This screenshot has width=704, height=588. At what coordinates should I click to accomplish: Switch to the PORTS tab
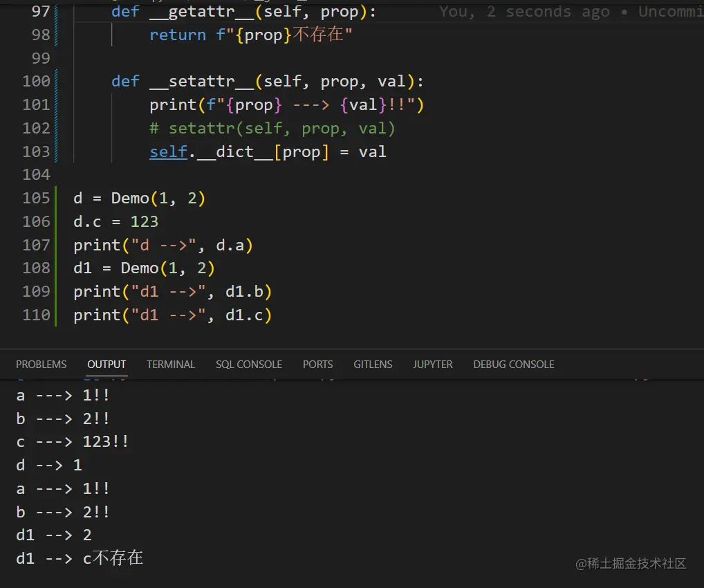pyautogui.click(x=318, y=365)
